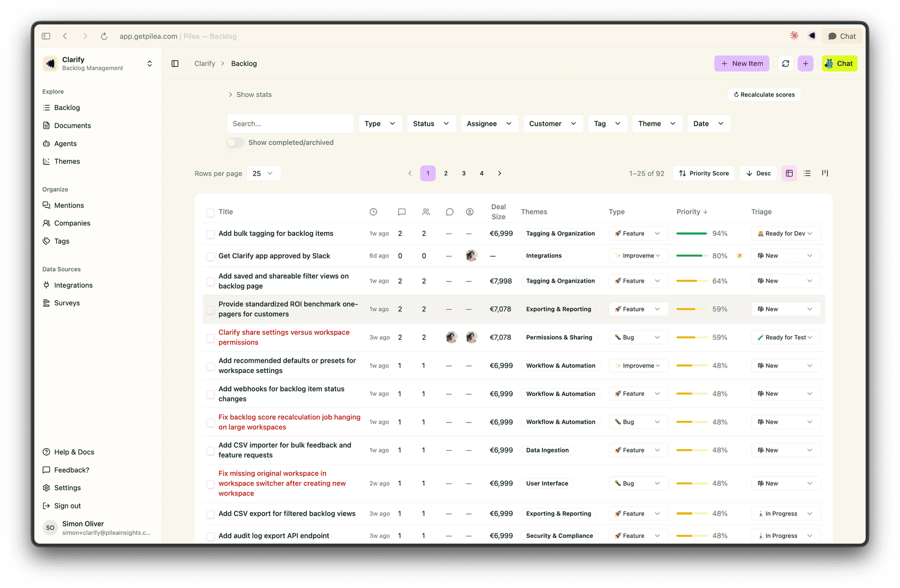900x588 pixels.
Task: Click the New Item button
Action: (x=742, y=64)
